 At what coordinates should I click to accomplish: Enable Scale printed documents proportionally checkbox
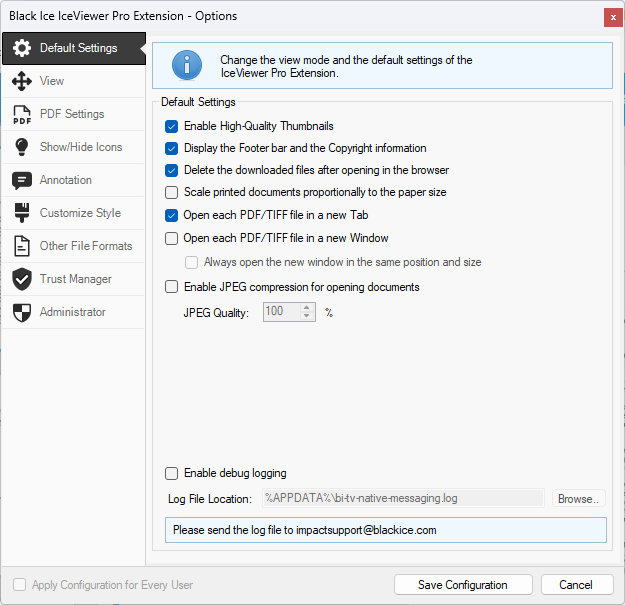(x=171, y=192)
